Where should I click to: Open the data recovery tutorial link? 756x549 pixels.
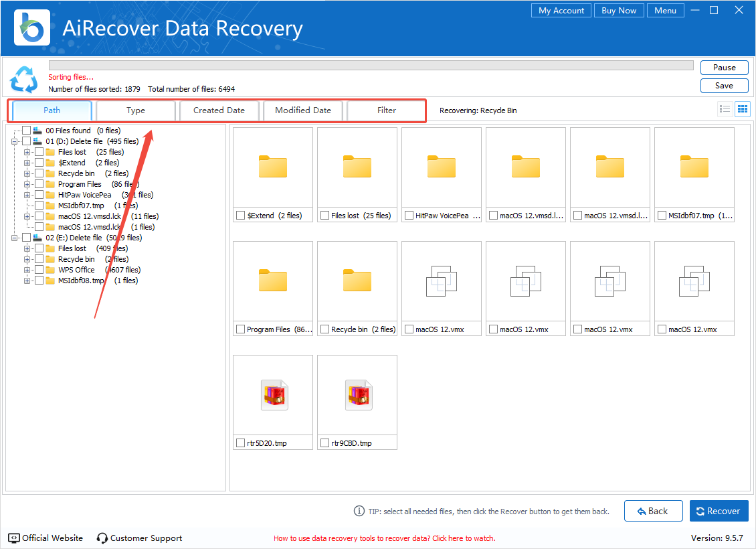click(x=384, y=538)
